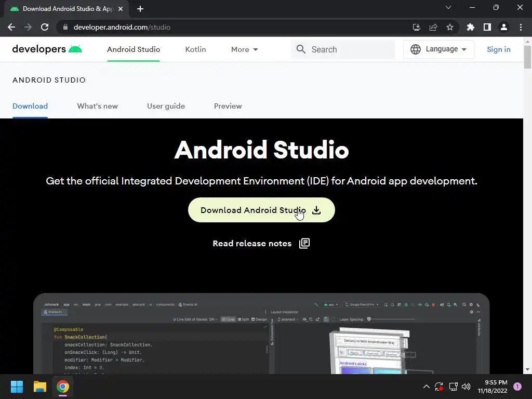The height and width of the screenshot is (399, 532).
Task: Open the tab search chevron
Action: (448, 7)
